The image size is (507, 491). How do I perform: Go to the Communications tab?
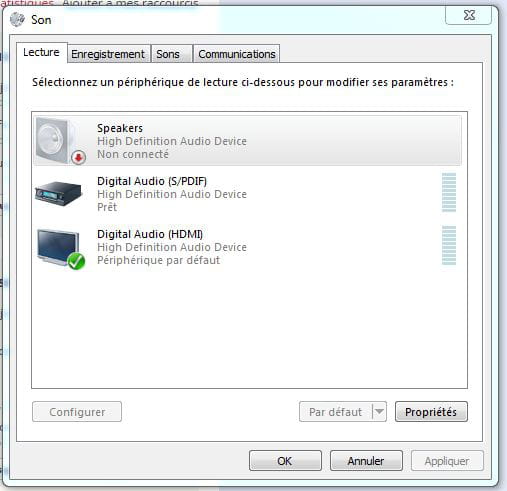click(x=237, y=54)
